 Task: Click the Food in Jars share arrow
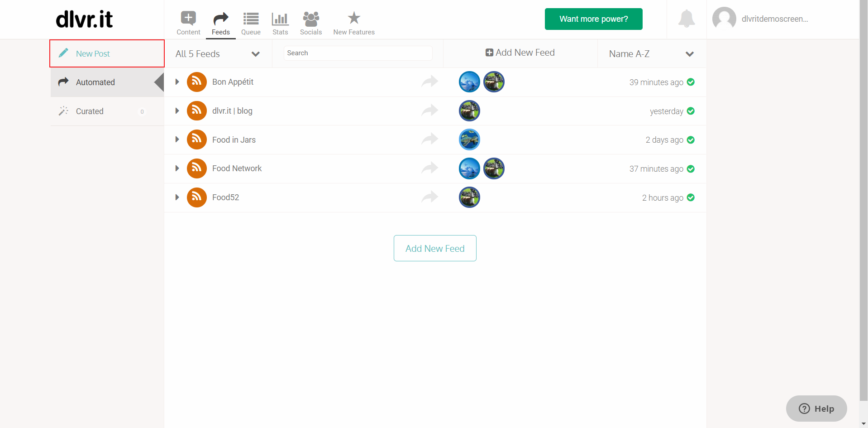point(429,139)
